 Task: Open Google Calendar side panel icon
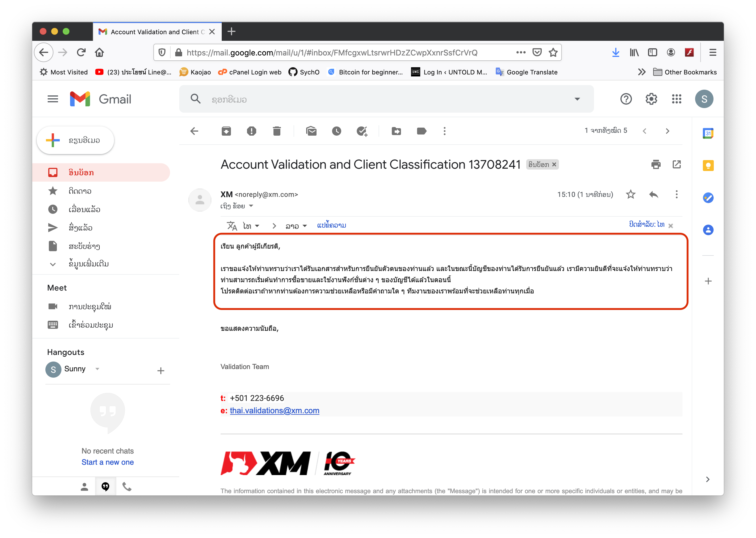click(x=708, y=133)
